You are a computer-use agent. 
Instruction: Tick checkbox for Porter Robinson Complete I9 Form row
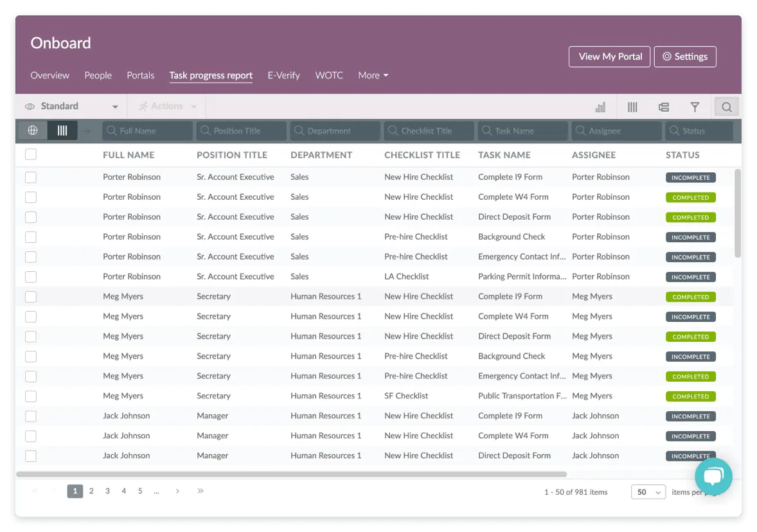31,177
